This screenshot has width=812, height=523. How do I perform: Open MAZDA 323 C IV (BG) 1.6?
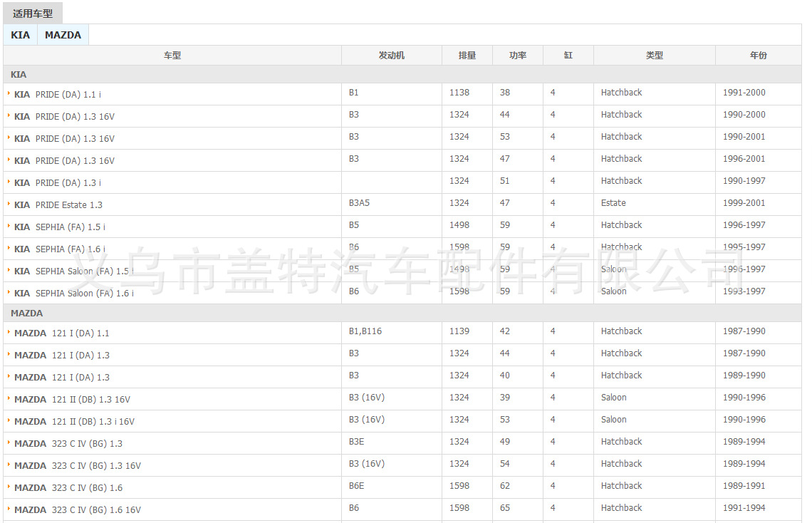coord(68,488)
